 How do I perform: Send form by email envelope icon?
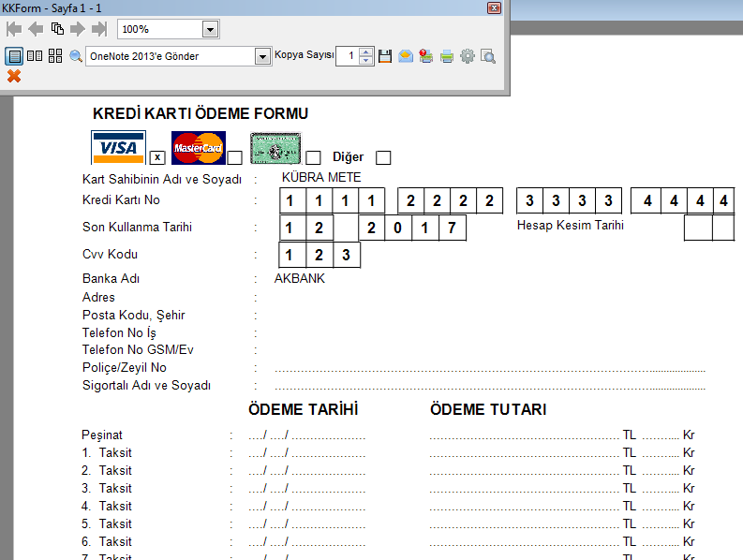click(406, 56)
